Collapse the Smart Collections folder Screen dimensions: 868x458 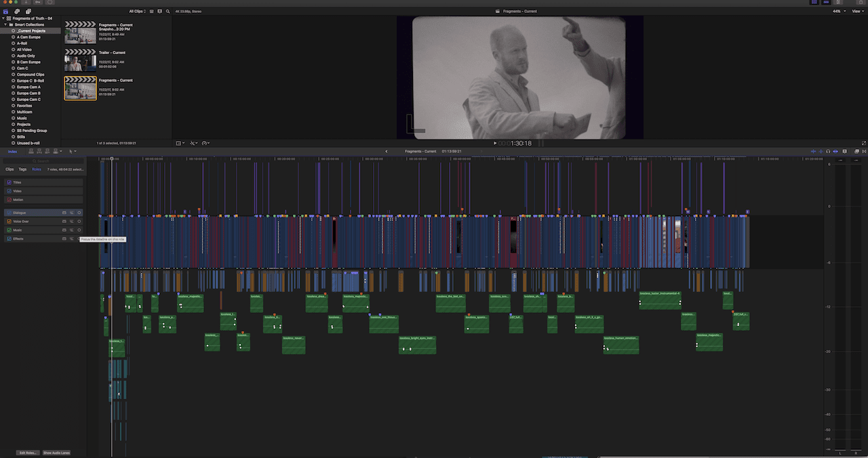(5, 24)
